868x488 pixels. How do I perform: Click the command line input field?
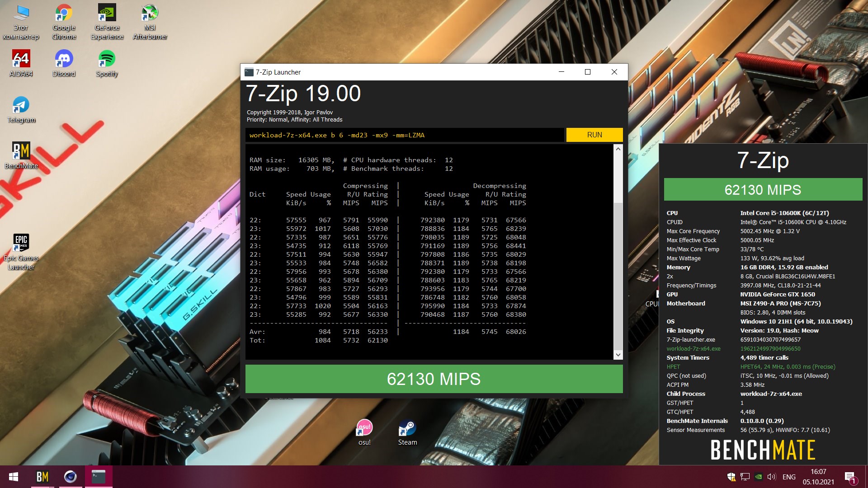click(x=405, y=135)
